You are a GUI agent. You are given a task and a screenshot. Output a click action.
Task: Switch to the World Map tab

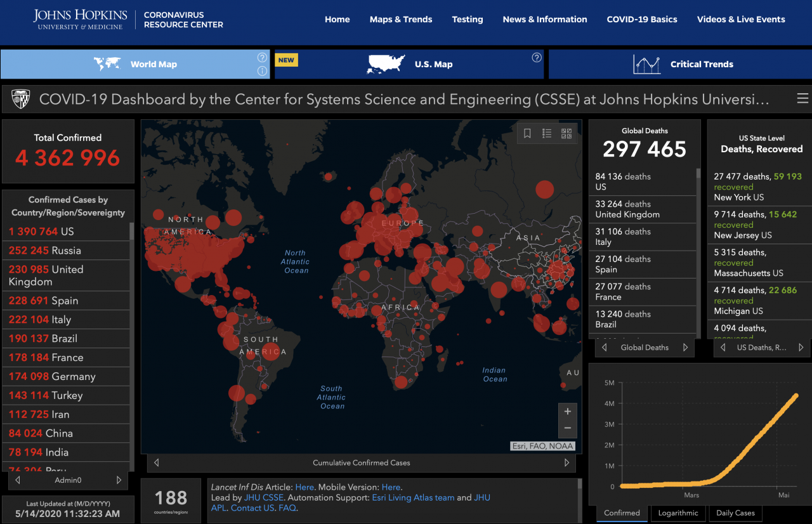coord(135,64)
